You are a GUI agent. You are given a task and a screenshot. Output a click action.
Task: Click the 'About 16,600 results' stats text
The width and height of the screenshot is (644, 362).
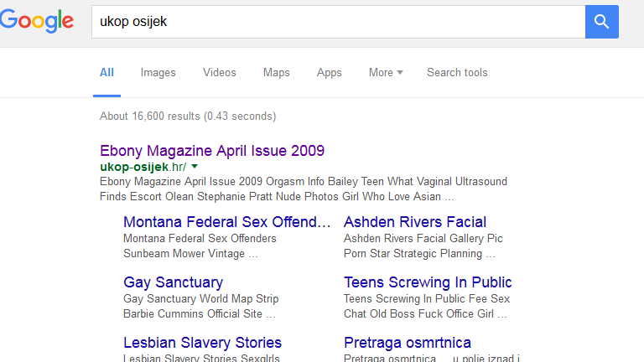pyautogui.click(x=187, y=116)
